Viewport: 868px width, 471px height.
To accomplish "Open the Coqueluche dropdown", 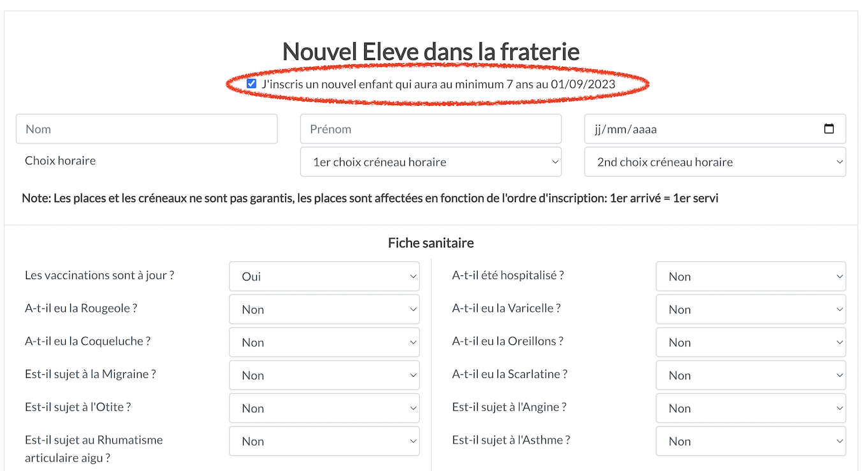I will pyautogui.click(x=324, y=342).
